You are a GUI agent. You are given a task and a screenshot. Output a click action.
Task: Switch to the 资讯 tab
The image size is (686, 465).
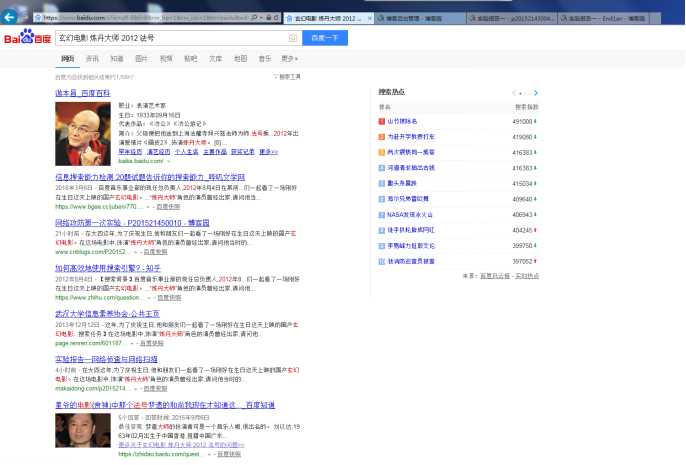pos(92,59)
